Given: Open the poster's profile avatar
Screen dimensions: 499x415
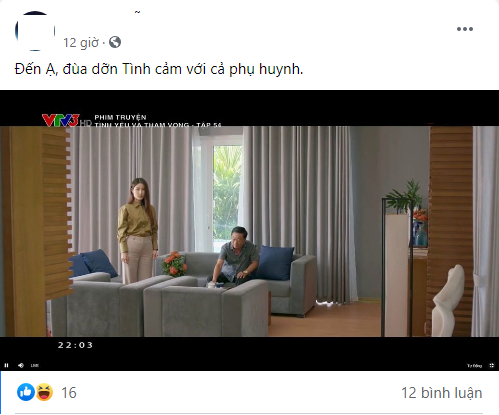Looking at the screenshot, I should (x=35, y=31).
